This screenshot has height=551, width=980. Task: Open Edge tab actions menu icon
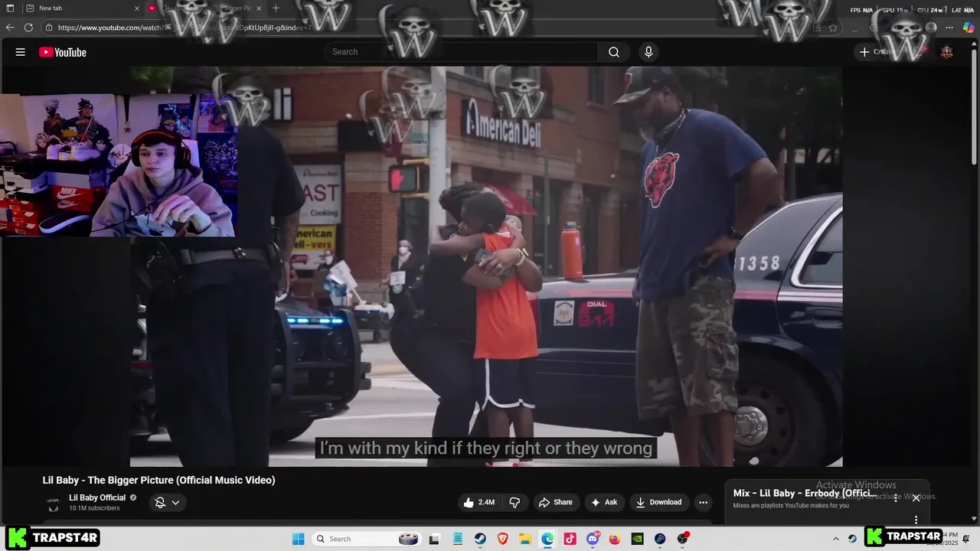pos(10,8)
